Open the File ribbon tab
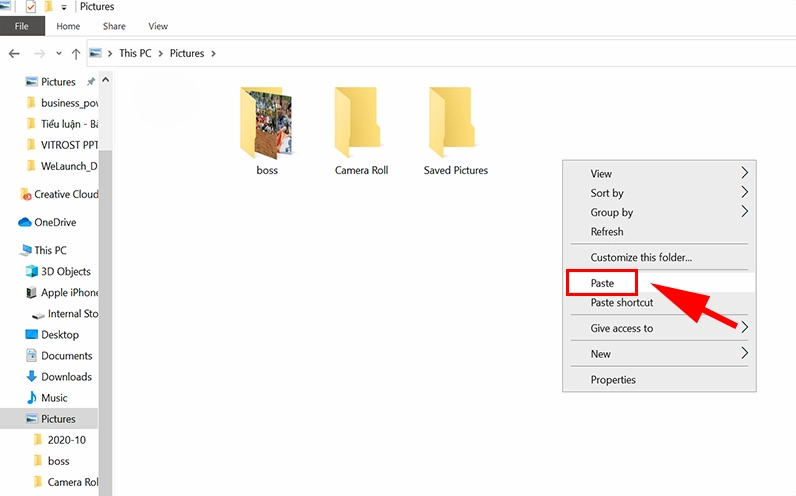 (21, 26)
